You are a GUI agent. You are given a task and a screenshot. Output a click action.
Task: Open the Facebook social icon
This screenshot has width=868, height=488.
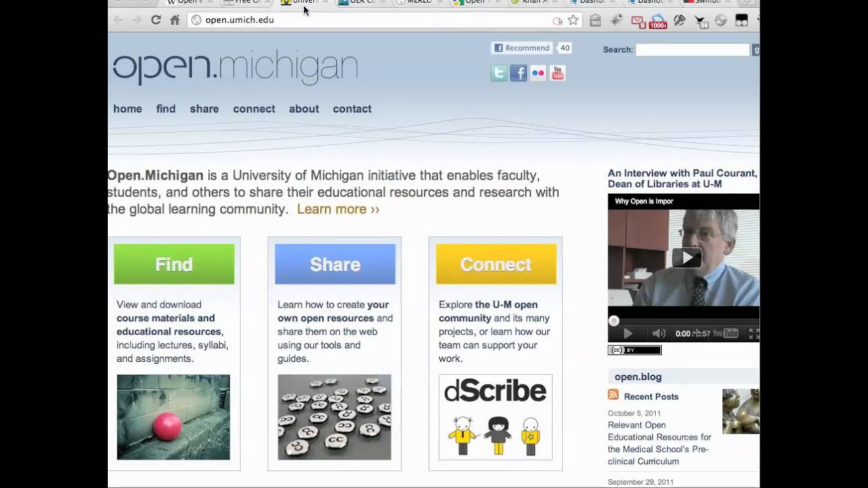click(x=519, y=73)
